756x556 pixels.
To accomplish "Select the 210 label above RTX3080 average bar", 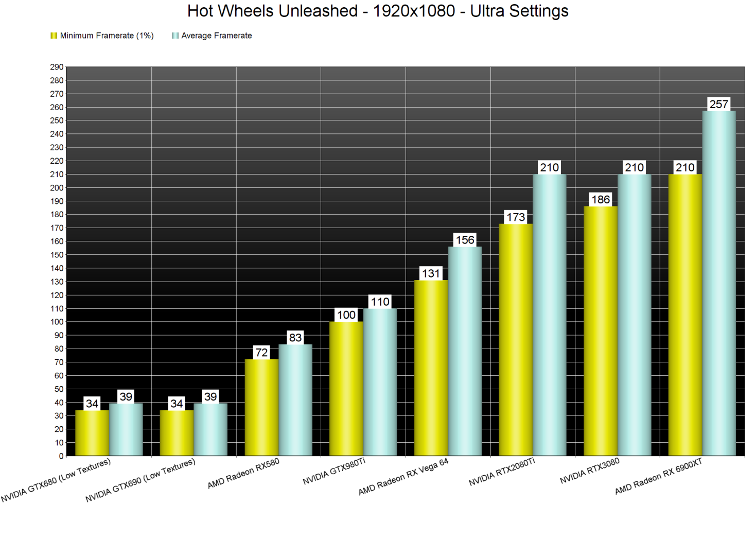I will click(635, 167).
